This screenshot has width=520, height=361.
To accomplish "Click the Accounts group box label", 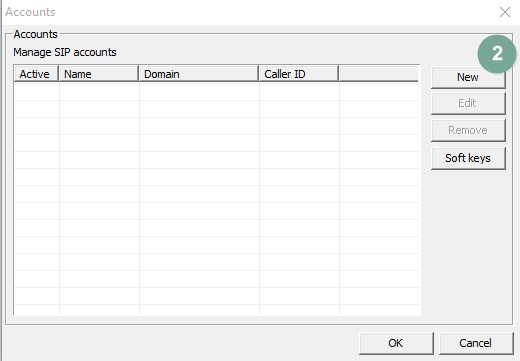I will pyautogui.click(x=36, y=34).
